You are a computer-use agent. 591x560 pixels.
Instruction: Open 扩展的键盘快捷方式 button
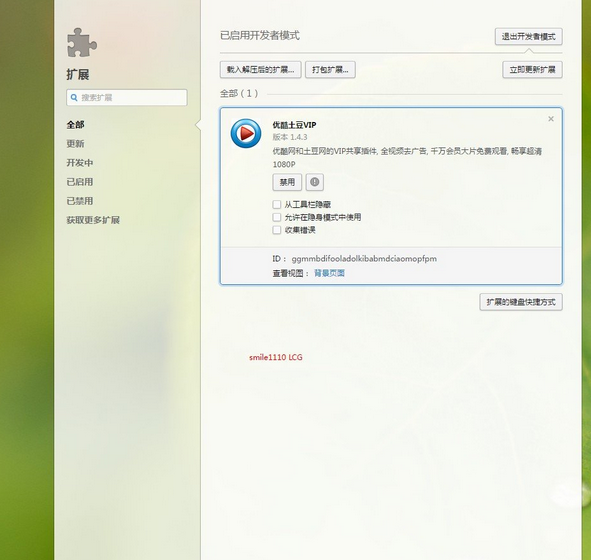tap(521, 302)
